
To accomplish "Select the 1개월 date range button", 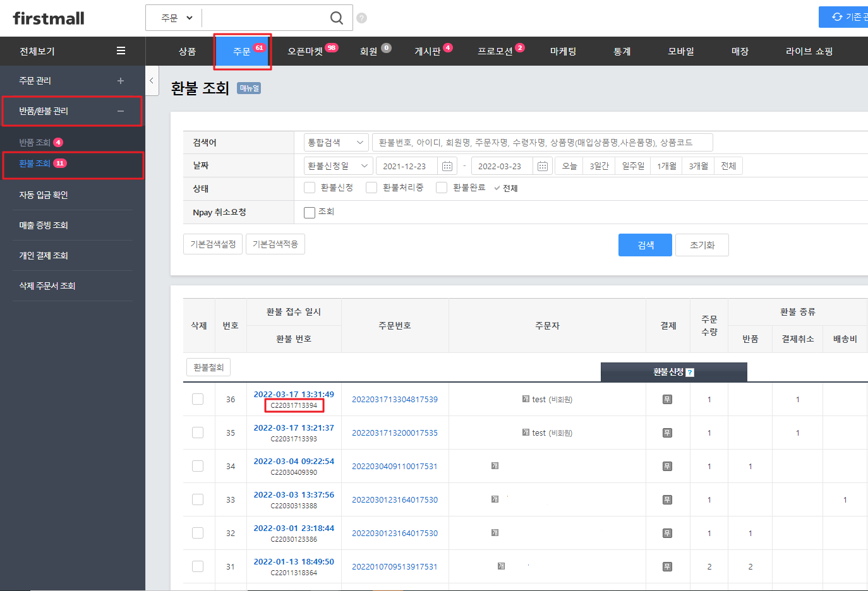I will coord(666,166).
